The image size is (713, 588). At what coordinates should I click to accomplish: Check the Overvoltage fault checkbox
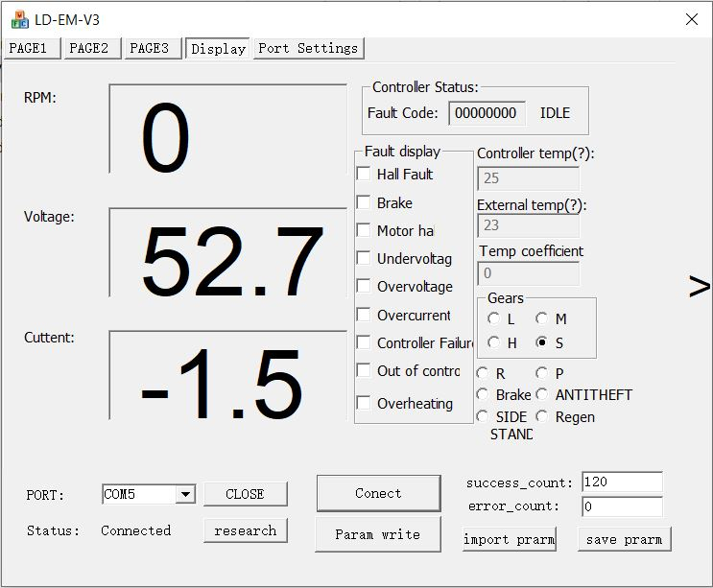[x=364, y=286]
